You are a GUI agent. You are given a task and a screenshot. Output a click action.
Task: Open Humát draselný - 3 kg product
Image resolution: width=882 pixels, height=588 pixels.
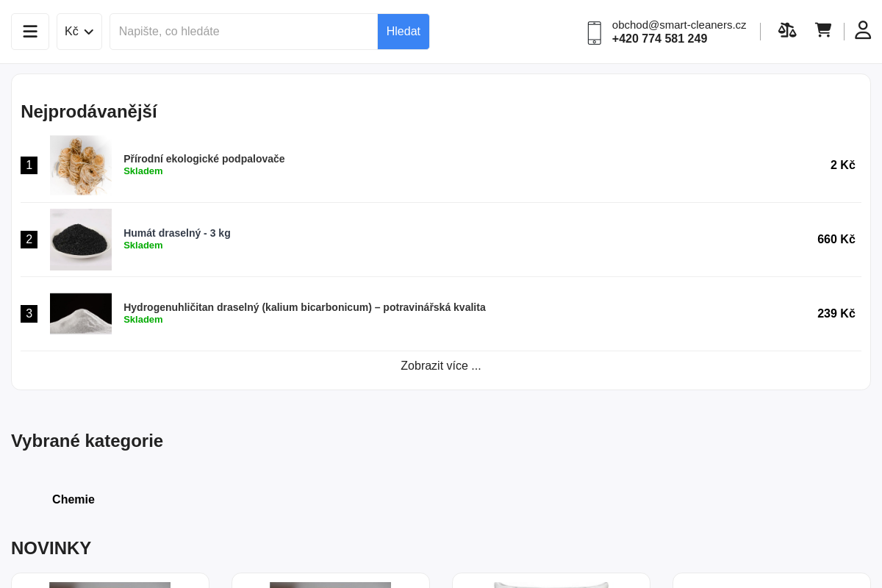[x=177, y=233]
